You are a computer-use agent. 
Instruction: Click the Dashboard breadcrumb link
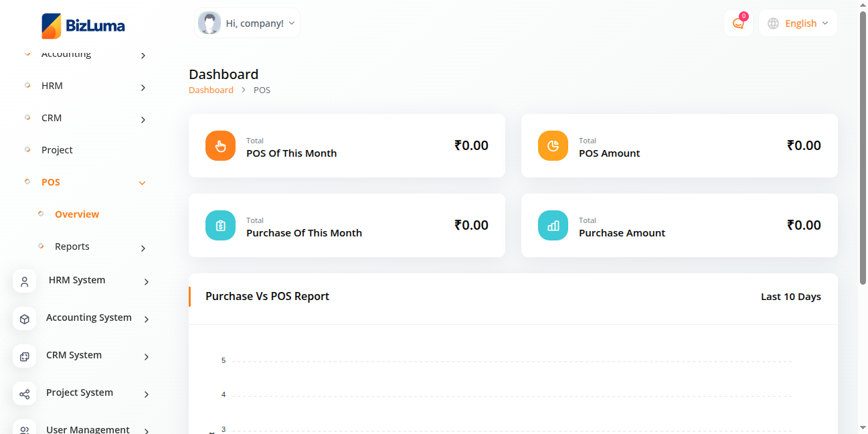(211, 90)
